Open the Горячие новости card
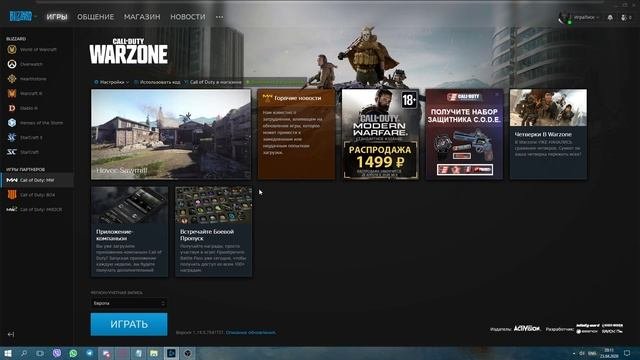640x360 pixels. point(296,134)
